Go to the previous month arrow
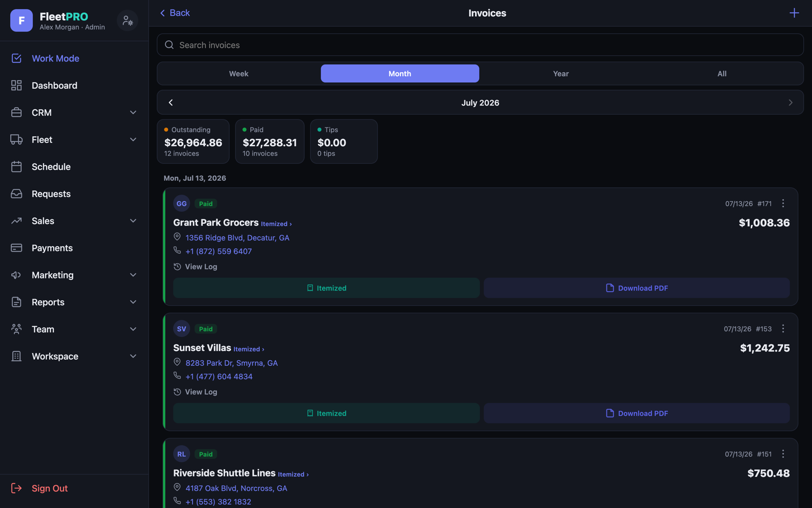Screen dimensions: 812x508 pyautogui.click(x=171, y=103)
